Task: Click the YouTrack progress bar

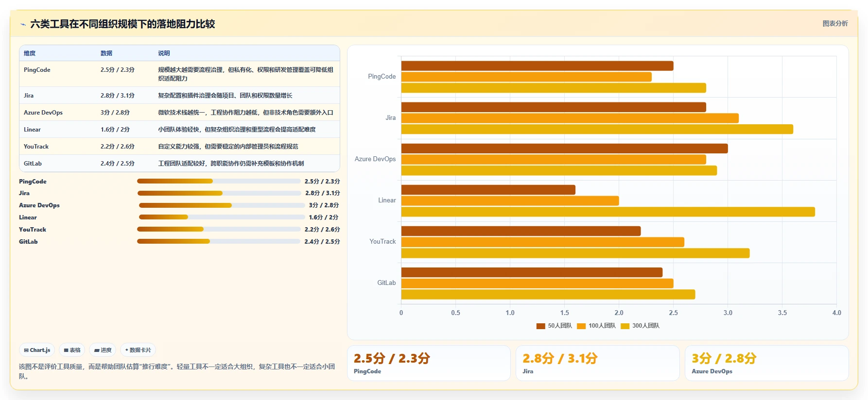Action: click(x=219, y=229)
